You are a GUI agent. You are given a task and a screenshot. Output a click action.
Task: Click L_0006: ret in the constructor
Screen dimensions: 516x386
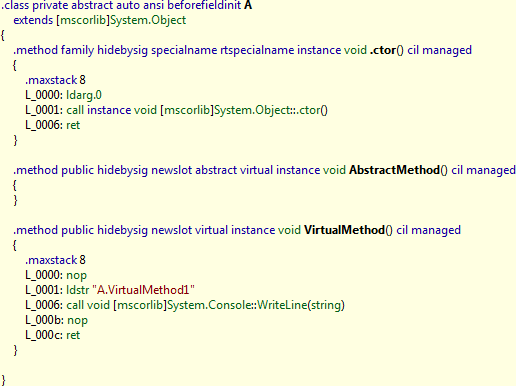pos(53,125)
